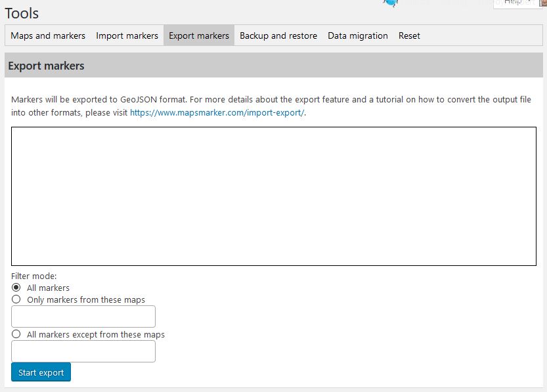Switch to the Maps and markers tab
The image size is (547, 392).
(48, 35)
